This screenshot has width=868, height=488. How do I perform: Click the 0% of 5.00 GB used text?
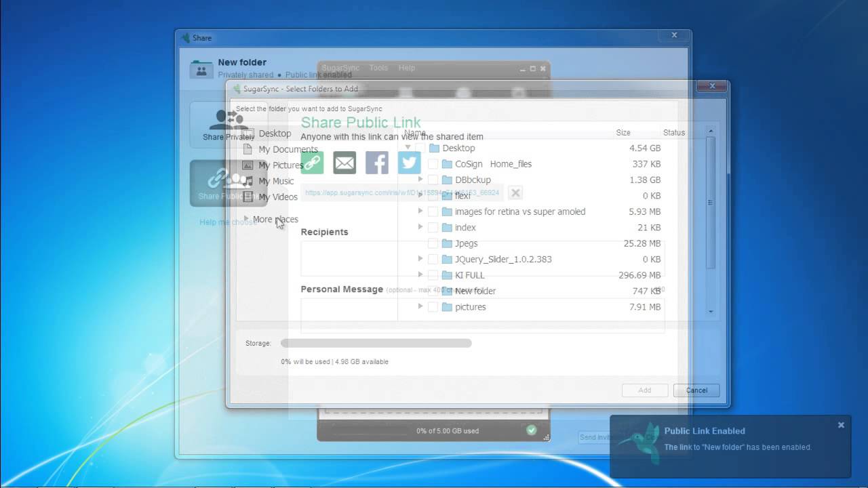[x=448, y=430]
